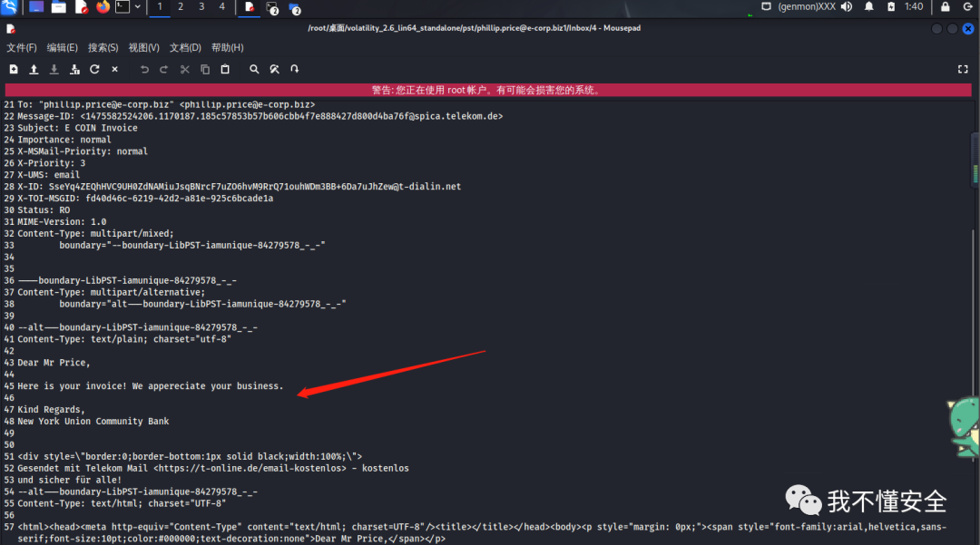
Task: Open Kali applications menu dragon icon
Action: coord(9,7)
